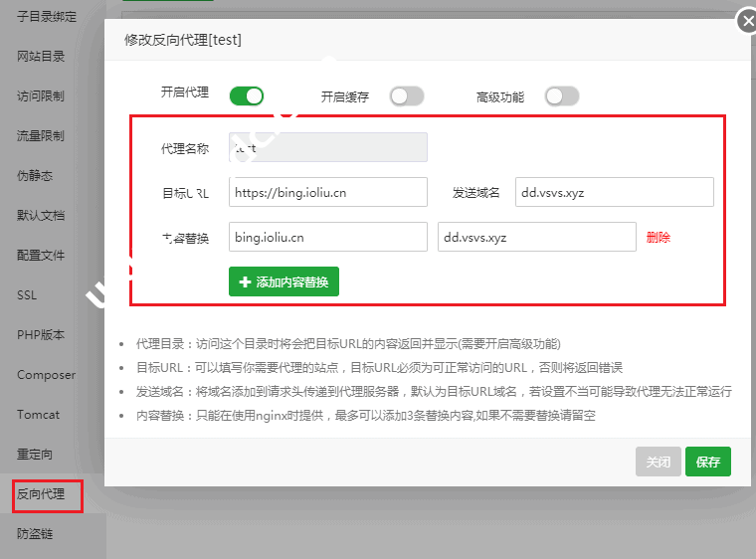Click the bing.ioliu.cn content replace field
This screenshot has height=559, width=756.
(x=327, y=237)
